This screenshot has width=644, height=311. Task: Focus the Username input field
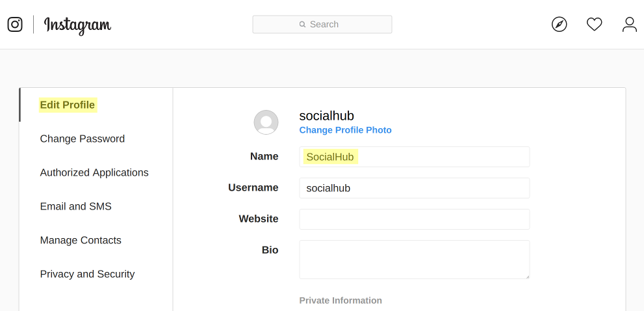414,188
